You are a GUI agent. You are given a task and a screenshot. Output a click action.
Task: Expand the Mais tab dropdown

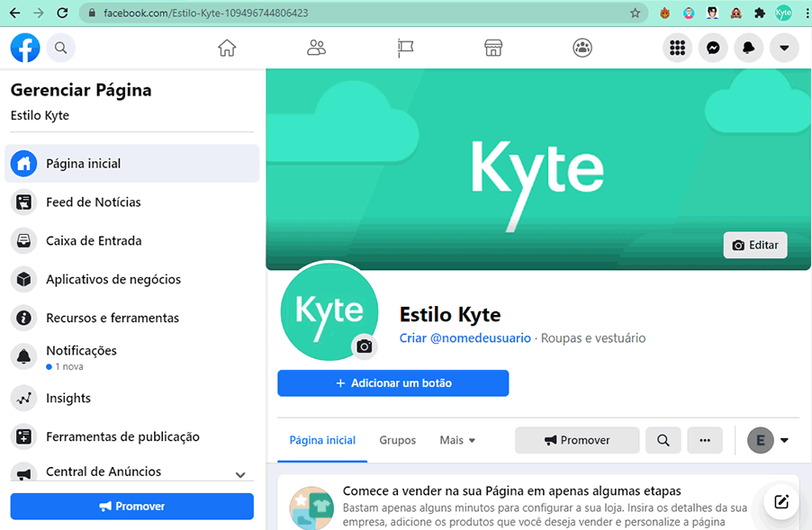[x=457, y=440]
